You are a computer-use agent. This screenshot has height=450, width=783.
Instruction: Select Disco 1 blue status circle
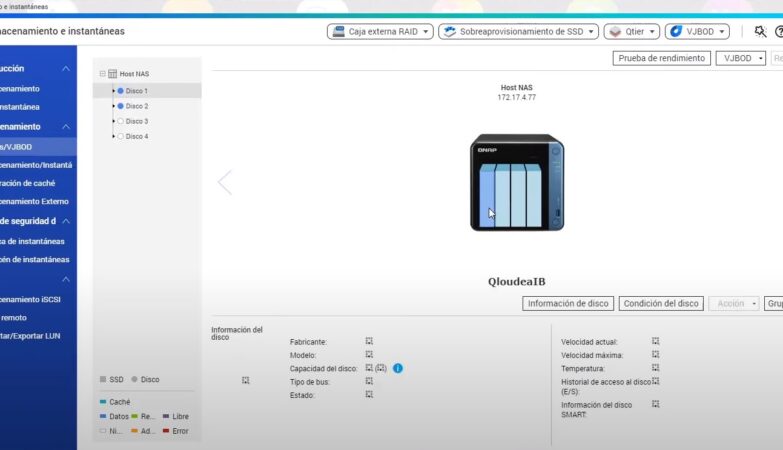120,91
